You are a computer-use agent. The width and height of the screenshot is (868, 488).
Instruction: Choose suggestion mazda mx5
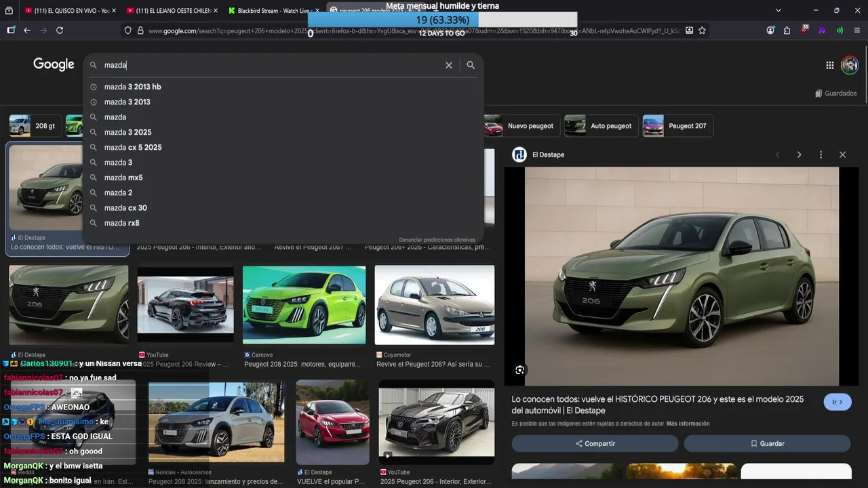[283, 178]
